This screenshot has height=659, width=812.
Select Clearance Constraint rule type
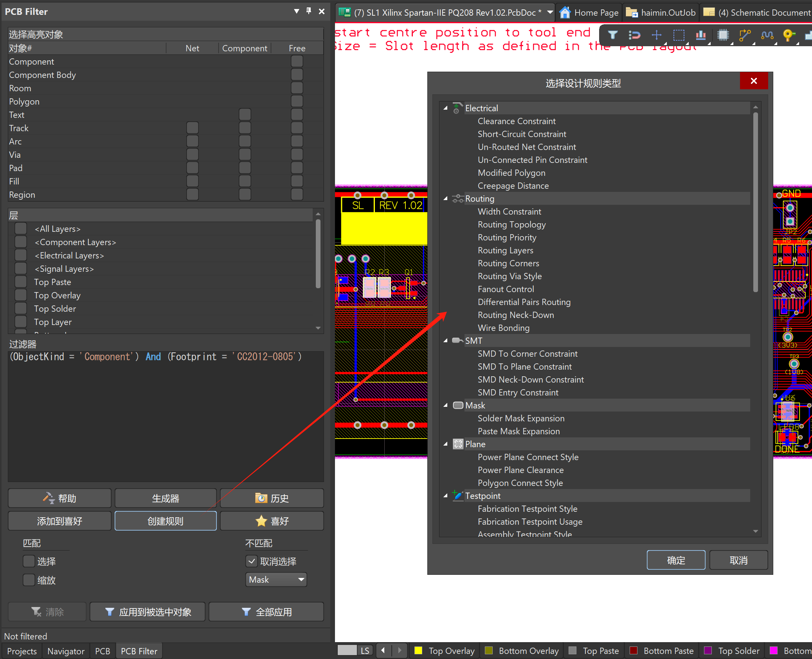coord(516,121)
